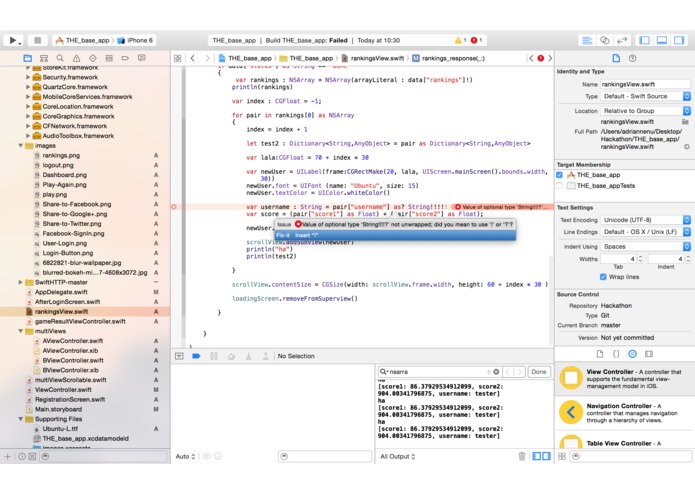
Task: Go back in editor history
Action: click(x=192, y=58)
